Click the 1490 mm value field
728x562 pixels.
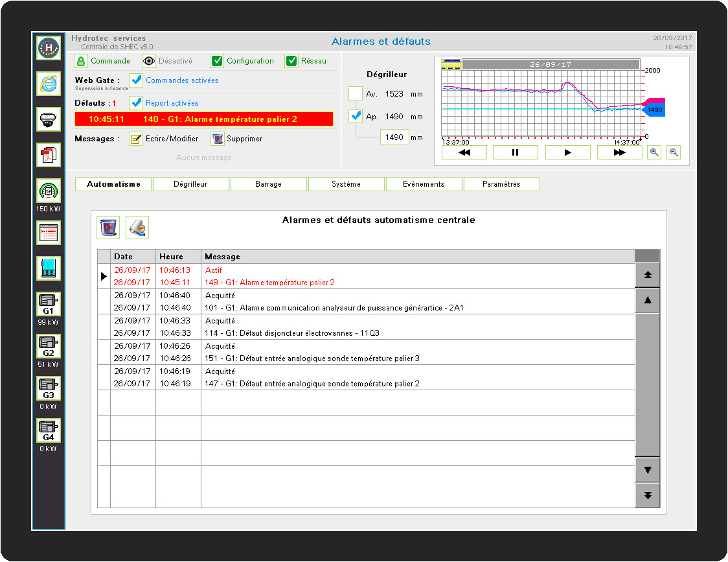[x=394, y=137]
